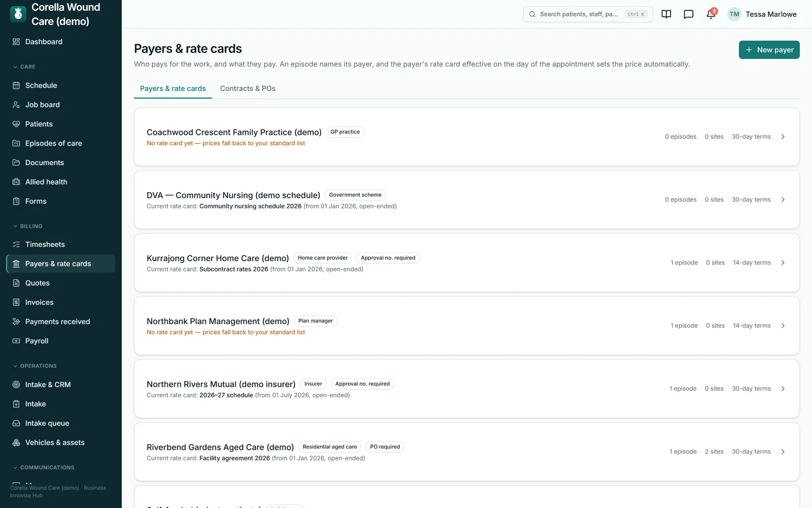
Task: Expand Riverbend Gardens Aged Care chevron
Action: pyautogui.click(x=783, y=452)
